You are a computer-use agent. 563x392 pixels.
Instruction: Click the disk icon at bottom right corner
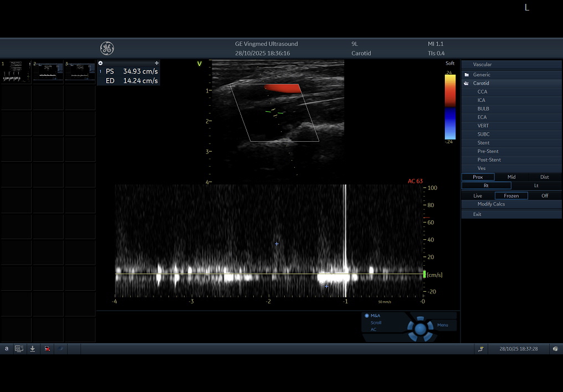click(x=555, y=349)
